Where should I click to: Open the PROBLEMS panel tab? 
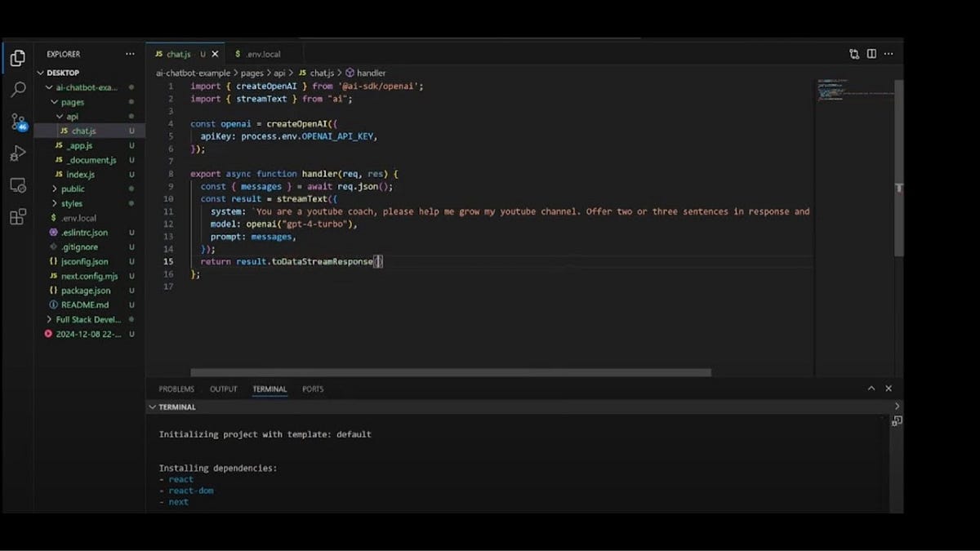176,389
